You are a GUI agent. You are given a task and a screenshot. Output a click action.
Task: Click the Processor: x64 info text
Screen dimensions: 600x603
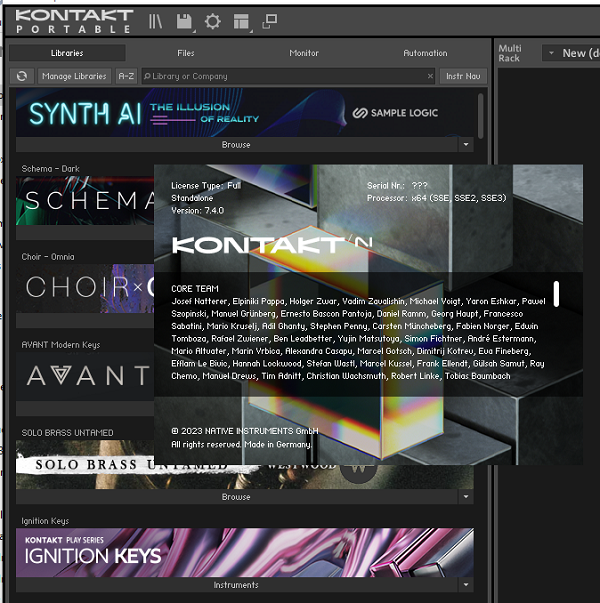[x=437, y=198]
